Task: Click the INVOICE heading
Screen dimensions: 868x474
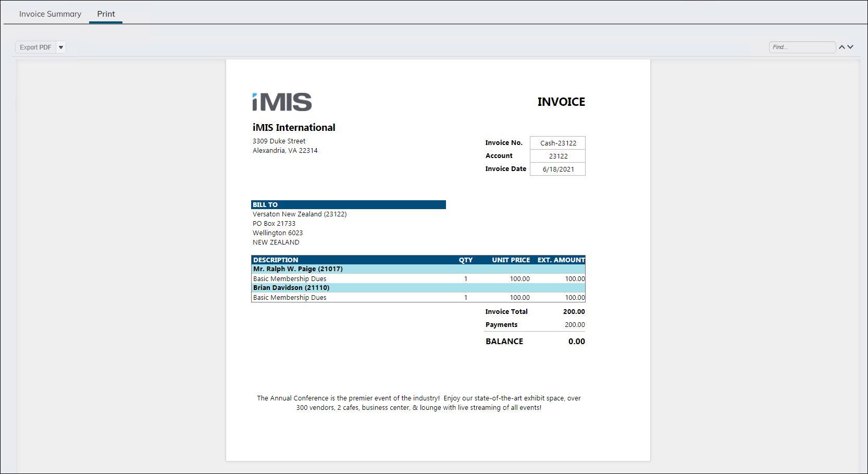Action: pos(561,102)
